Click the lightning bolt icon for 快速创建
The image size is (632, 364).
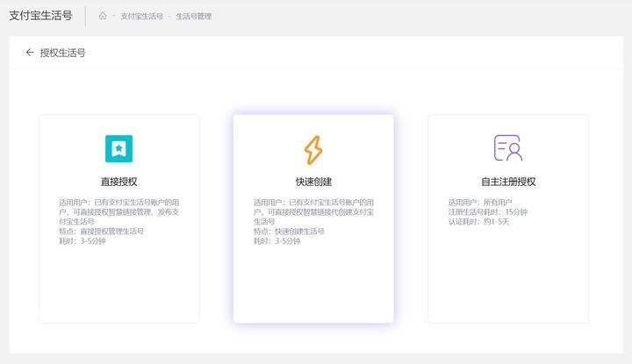point(313,150)
